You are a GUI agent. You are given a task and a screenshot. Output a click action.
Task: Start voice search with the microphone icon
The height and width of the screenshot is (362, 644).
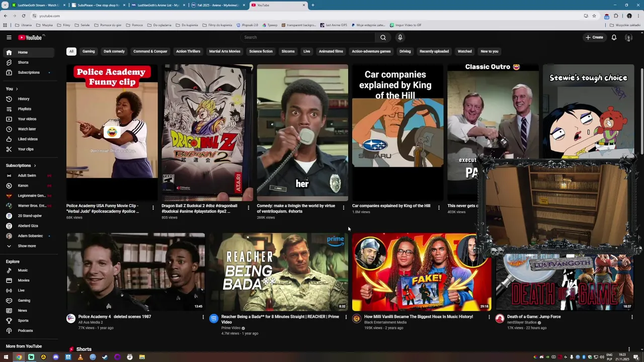[400, 37]
